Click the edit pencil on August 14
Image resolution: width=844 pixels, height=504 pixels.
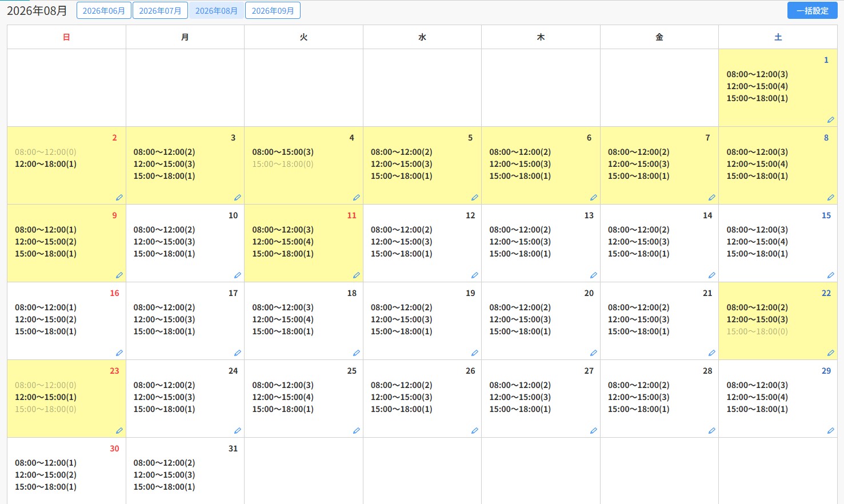coord(711,275)
